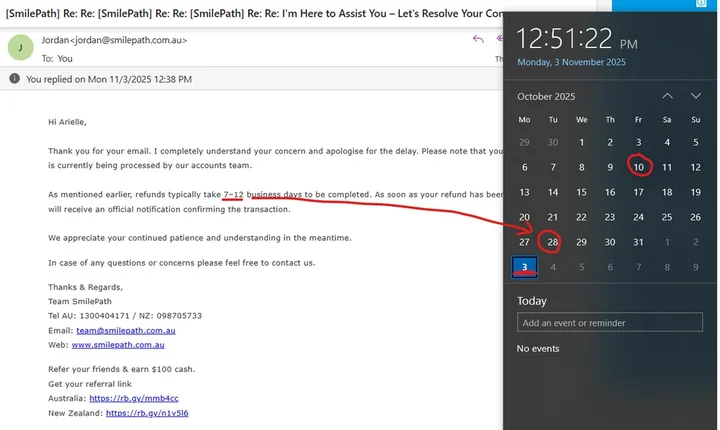Click the 'October 2025' month header
The width and height of the screenshot is (720, 430).
pyautogui.click(x=546, y=96)
